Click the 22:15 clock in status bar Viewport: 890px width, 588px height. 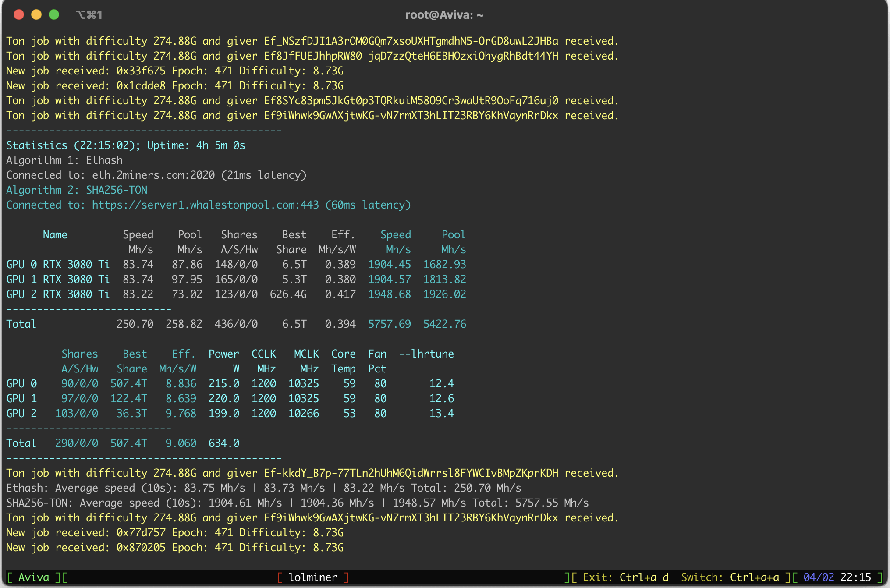[x=855, y=577]
